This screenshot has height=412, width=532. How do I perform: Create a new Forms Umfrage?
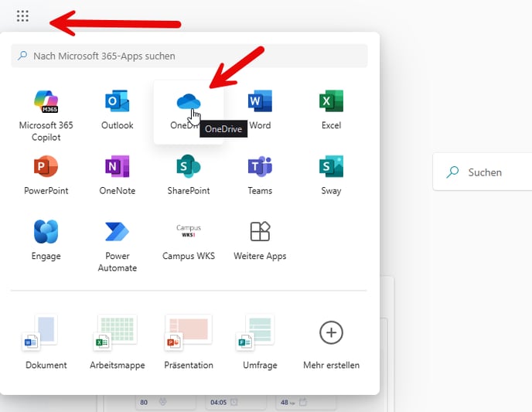tap(260, 342)
